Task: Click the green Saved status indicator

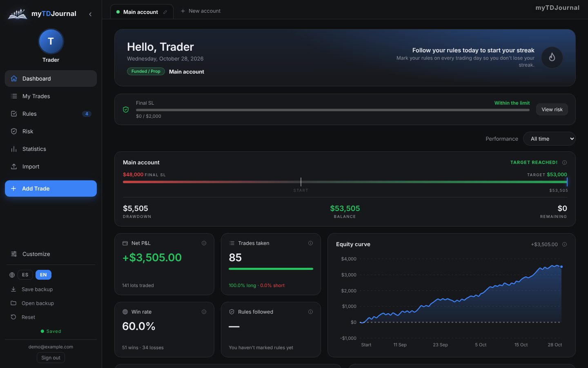Action: (51, 331)
